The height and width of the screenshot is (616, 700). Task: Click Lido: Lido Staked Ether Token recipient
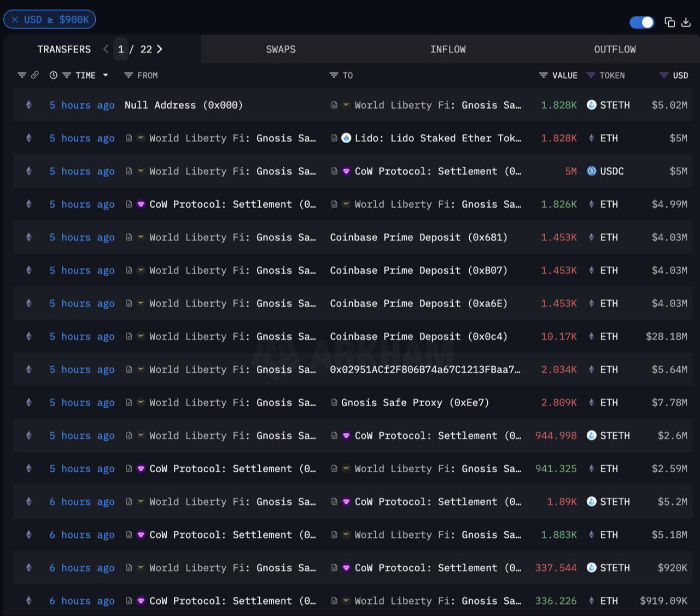pos(438,138)
